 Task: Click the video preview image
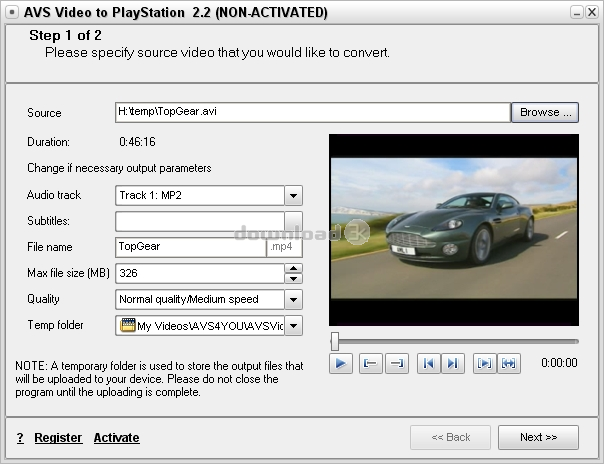pyautogui.click(x=454, y=228)
